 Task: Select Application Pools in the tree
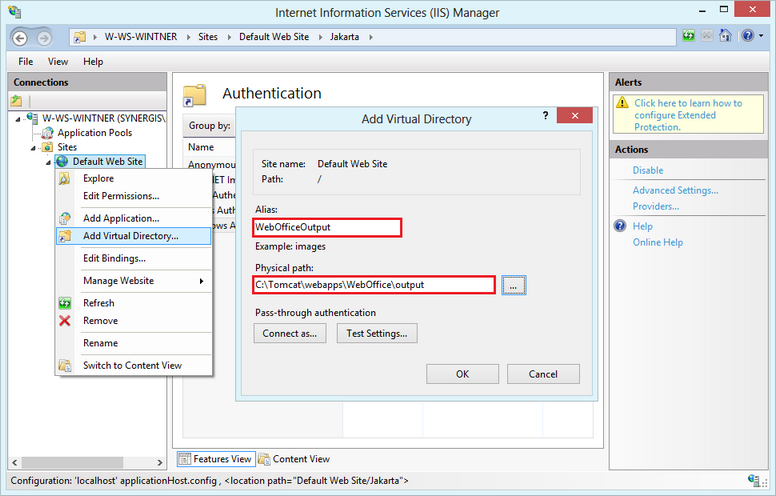(95, 133)
